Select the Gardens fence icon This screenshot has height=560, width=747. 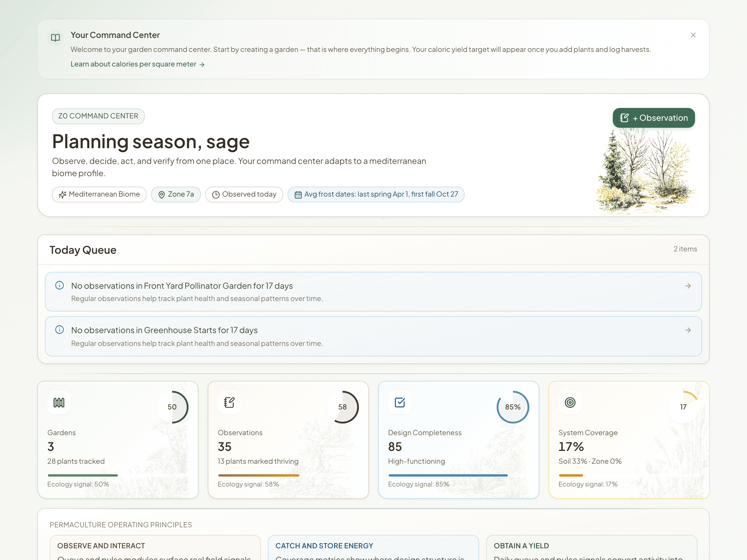59,402
